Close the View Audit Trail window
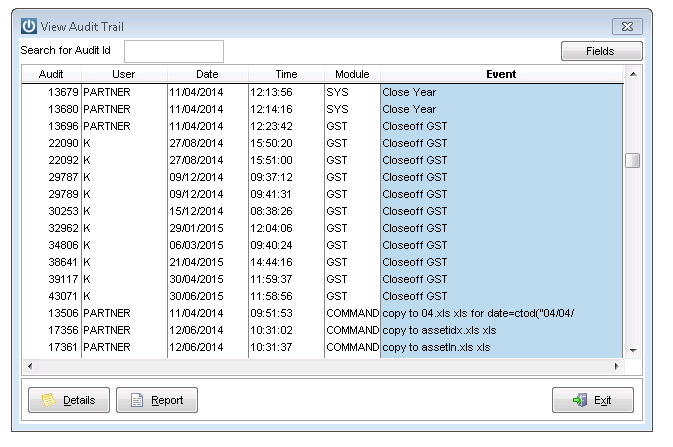The image size is (673, 447). click(627, 27)
